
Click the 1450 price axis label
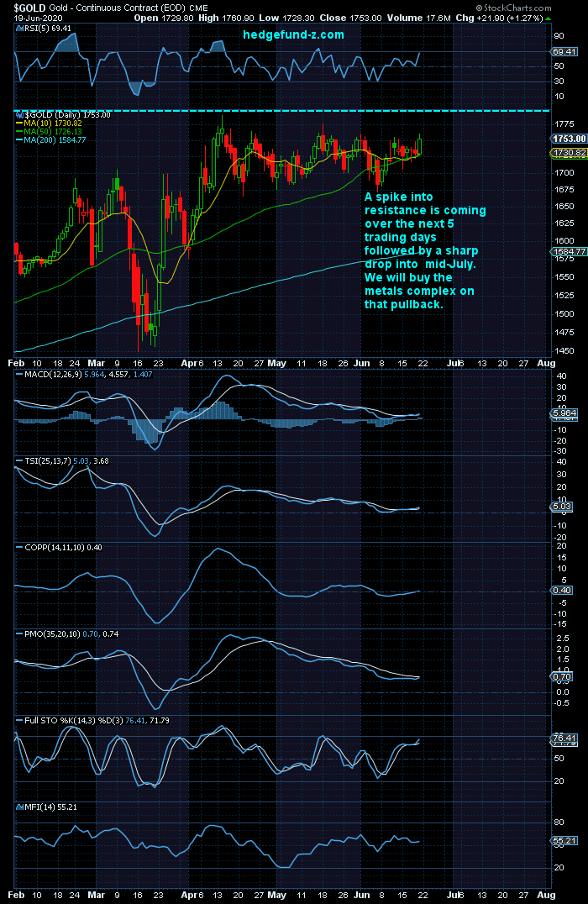[564, 350]
